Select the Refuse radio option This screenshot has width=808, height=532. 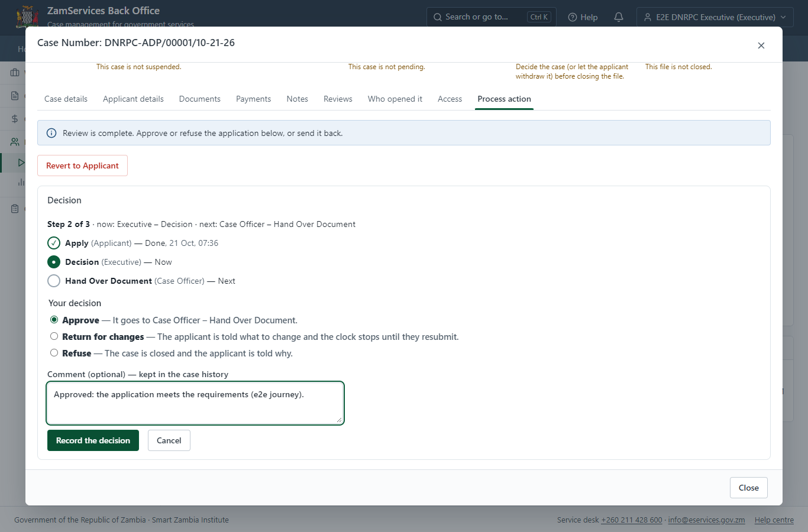coord(54,353)
